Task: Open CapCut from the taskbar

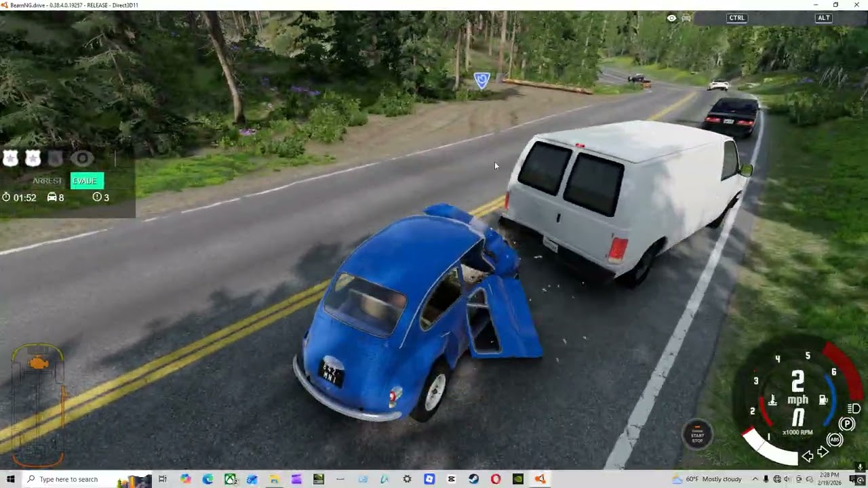Action: 451,479
